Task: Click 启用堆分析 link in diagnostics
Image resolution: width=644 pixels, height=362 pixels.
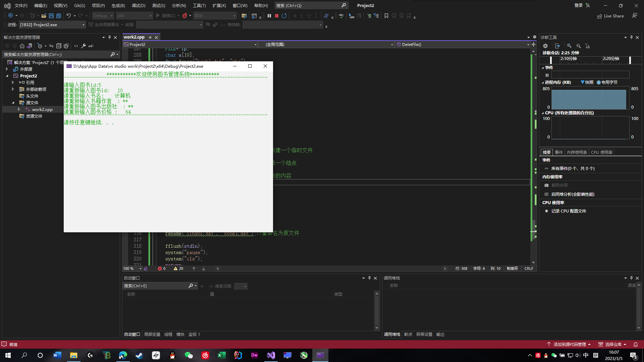Action: [573, 194]
